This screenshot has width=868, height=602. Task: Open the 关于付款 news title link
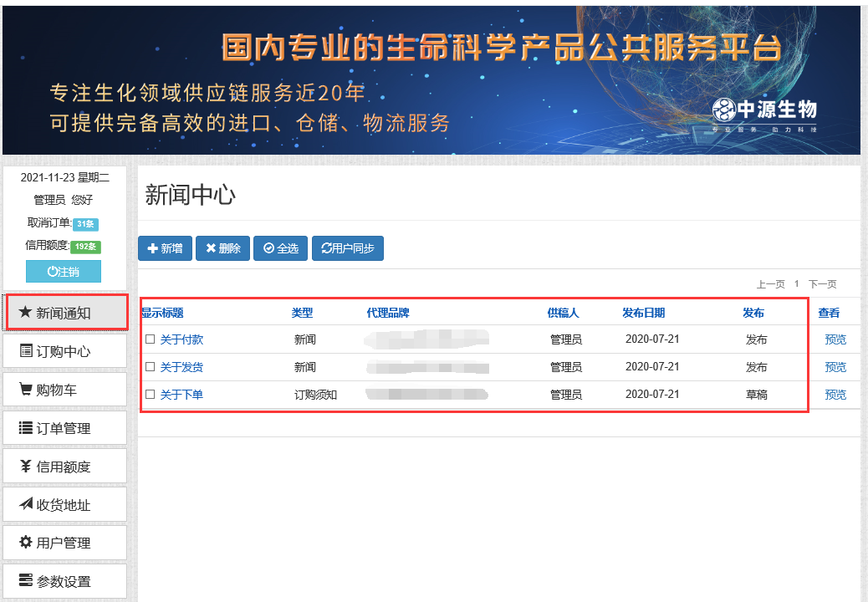coord(181,339)
